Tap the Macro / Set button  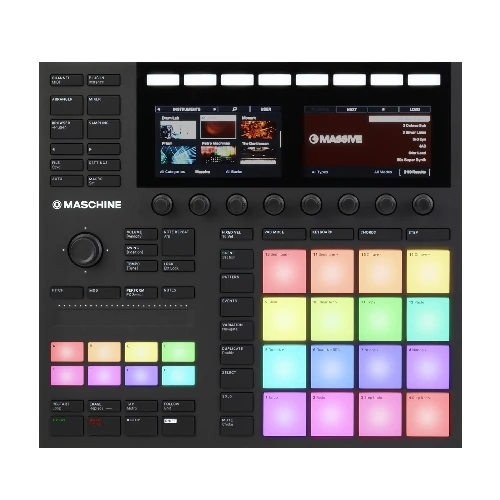pos(104,181)
